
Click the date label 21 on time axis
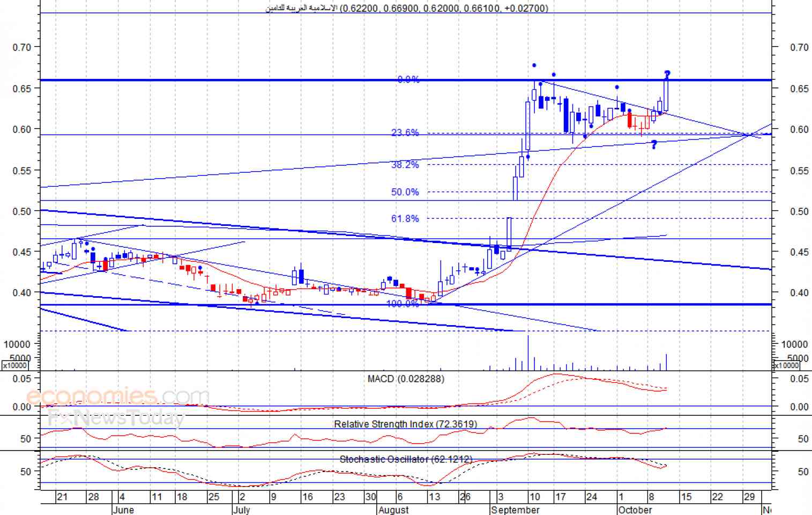click(x=62, y=497)
